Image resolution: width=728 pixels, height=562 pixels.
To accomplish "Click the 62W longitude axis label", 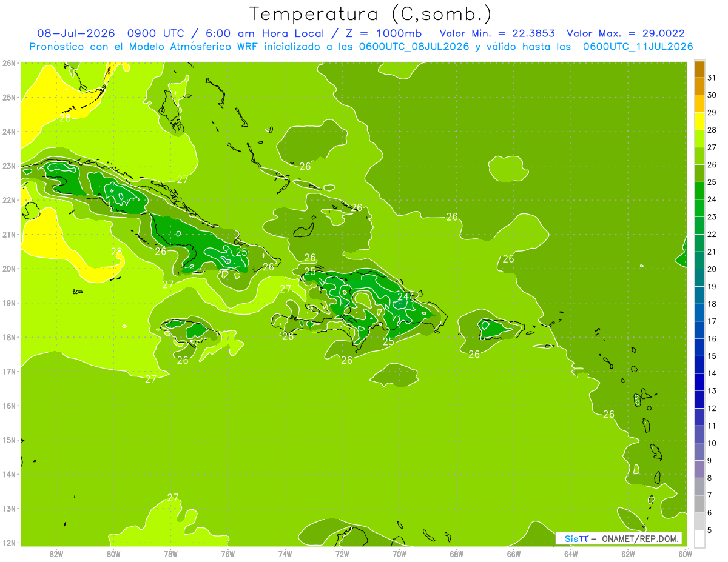I will [x=628, y=554].
